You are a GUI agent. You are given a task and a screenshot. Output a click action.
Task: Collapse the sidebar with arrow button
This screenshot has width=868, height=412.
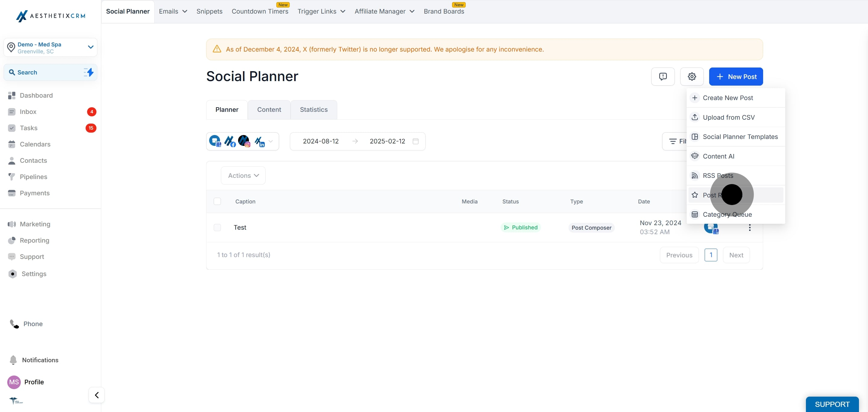(97, 395)
